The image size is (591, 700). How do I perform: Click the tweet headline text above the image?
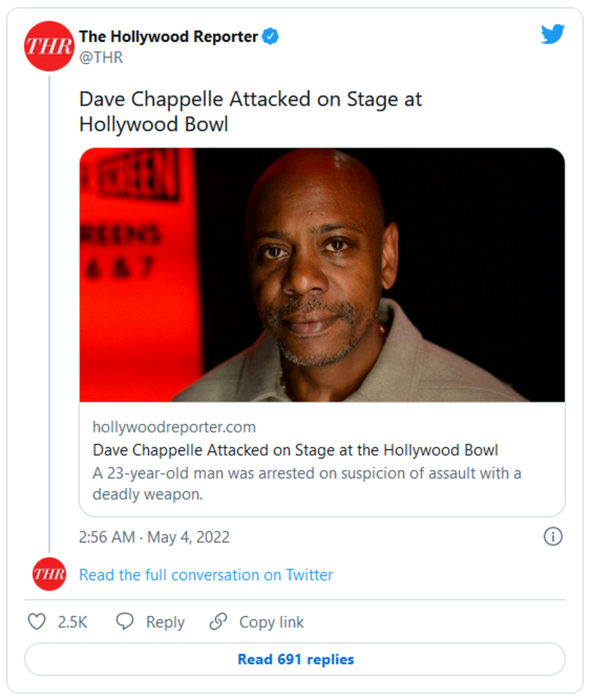click(250, 111)
